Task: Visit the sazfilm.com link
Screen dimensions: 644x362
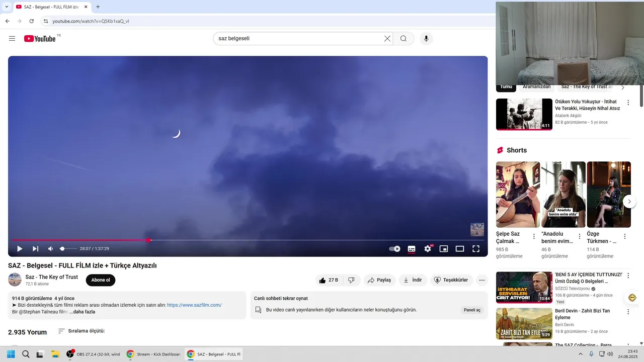Action: [194, 305]
